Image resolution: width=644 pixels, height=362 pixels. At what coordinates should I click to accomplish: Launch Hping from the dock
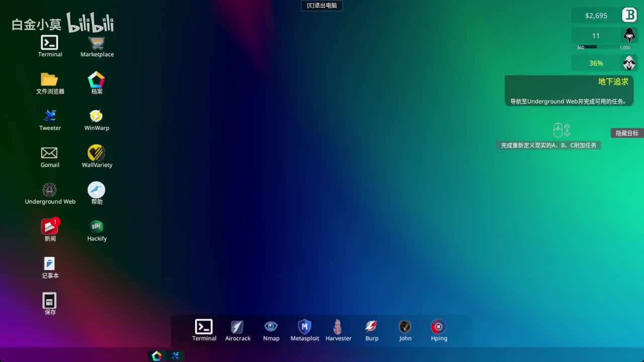point(439,327)
